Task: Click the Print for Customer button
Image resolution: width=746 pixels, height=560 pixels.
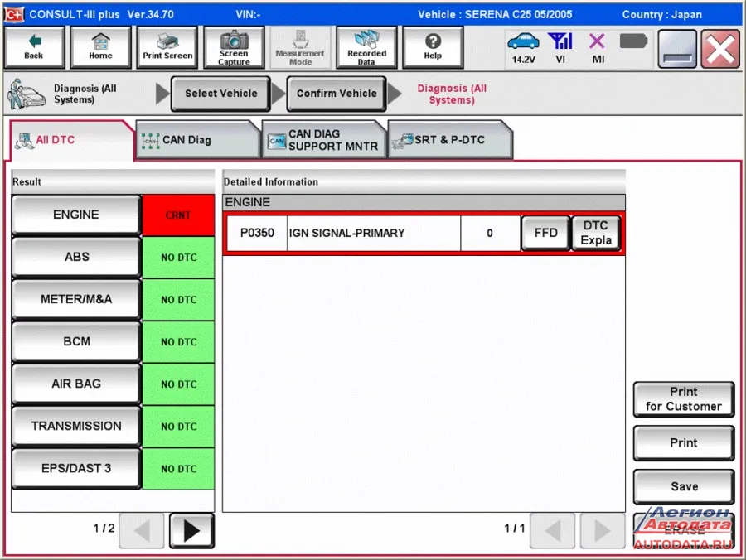Action: point(684,399)
